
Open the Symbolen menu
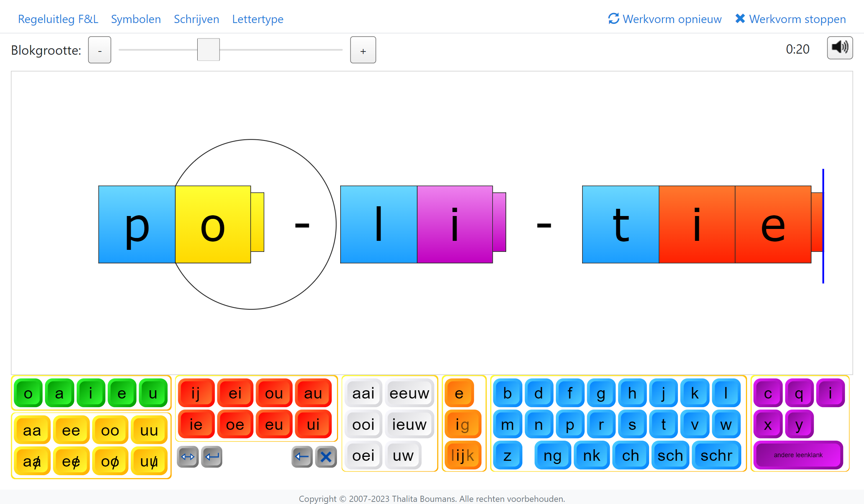136,19
